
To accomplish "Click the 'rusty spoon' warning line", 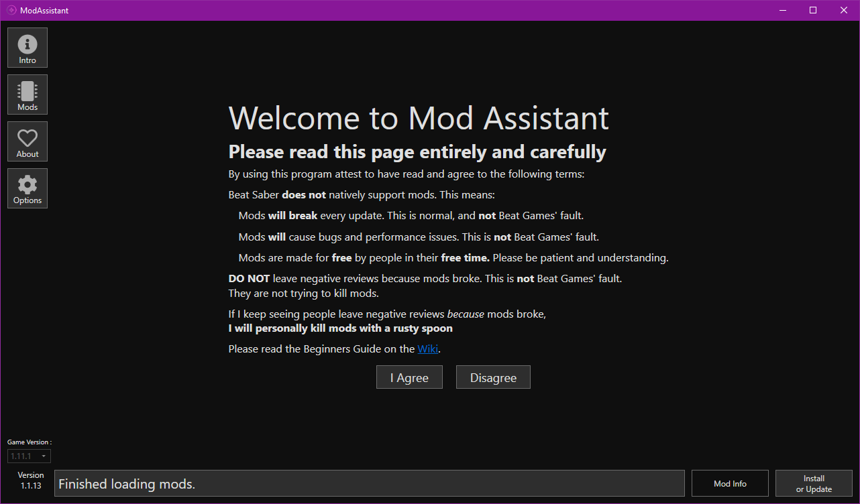I will pyautogui.click(x=341, y=328).
